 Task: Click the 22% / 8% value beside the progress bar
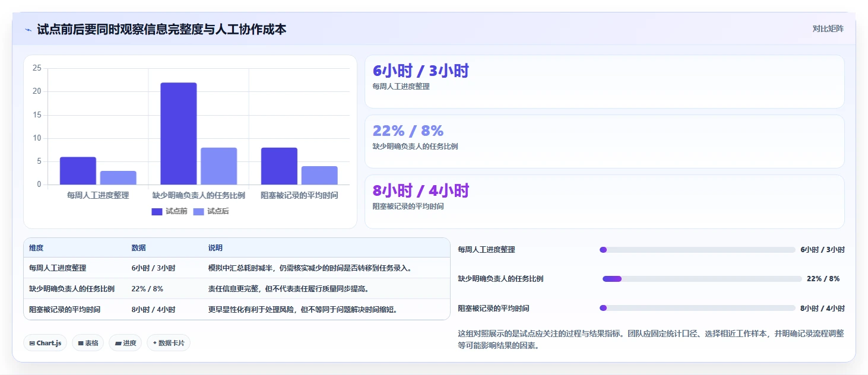coord(823,279)
